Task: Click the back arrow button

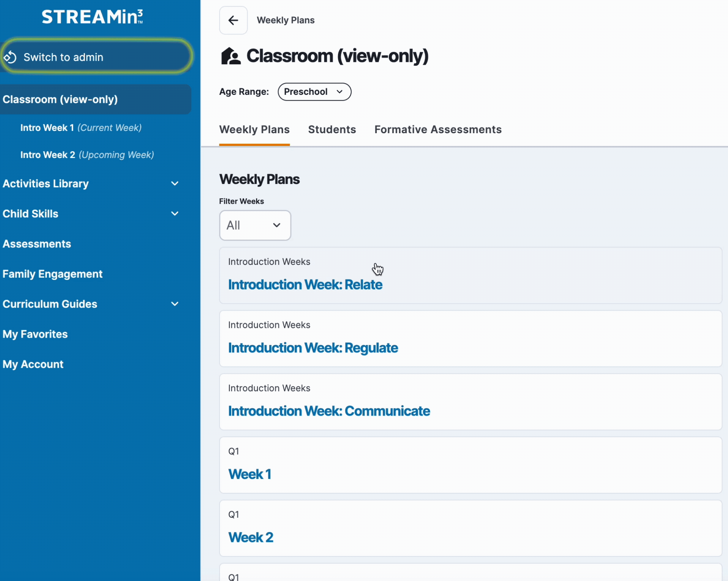Action: (x=233, y=20)
